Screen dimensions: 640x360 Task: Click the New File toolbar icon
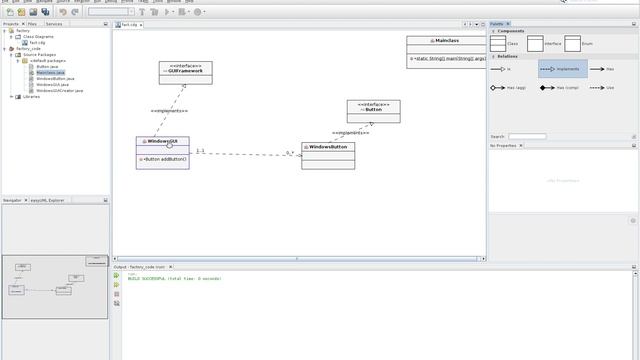10,12
